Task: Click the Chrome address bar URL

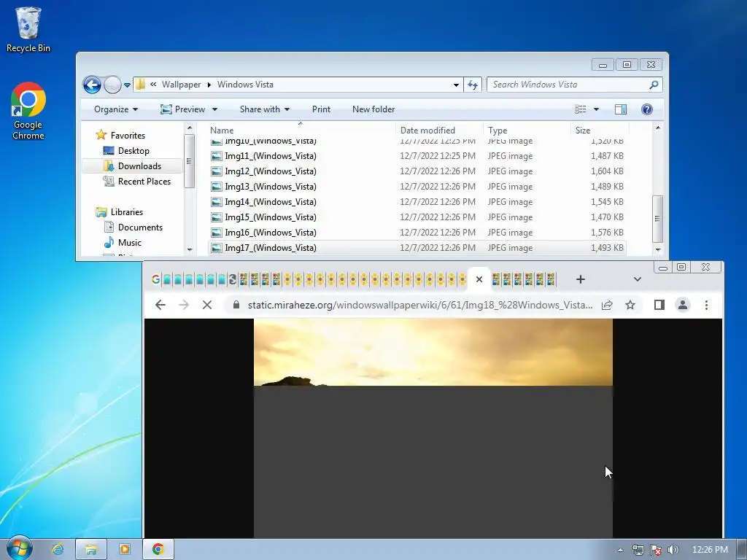Action: (420, 306)
